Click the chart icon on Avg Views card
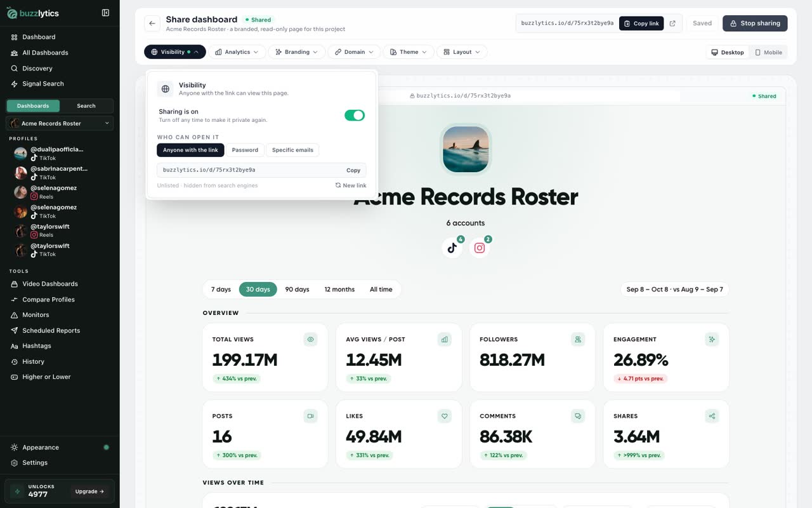Screen dimensions: 812x508 click(445, 340)
